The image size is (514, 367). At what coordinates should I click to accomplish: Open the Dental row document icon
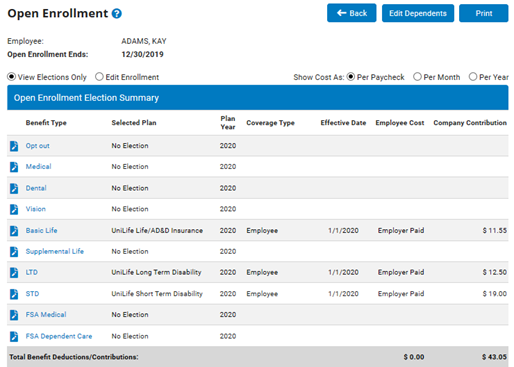point(14,188)
